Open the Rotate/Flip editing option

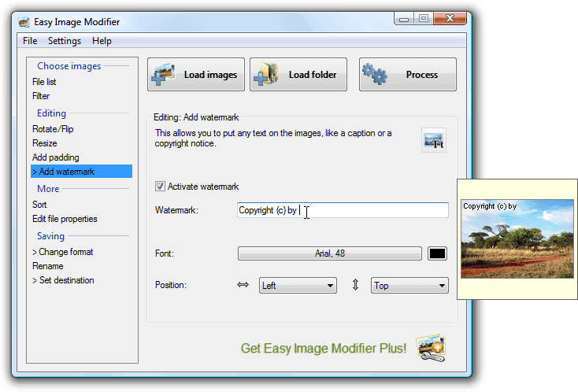point(53,129)
